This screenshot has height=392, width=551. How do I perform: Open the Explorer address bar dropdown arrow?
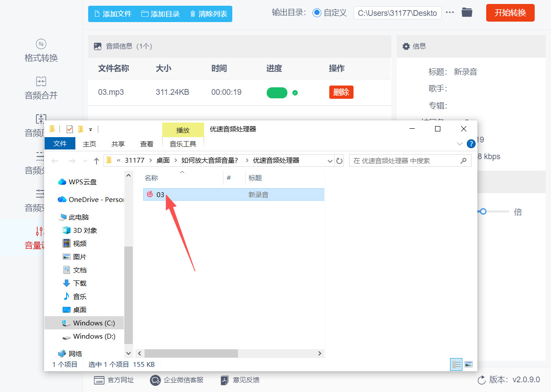pos(330,161)
